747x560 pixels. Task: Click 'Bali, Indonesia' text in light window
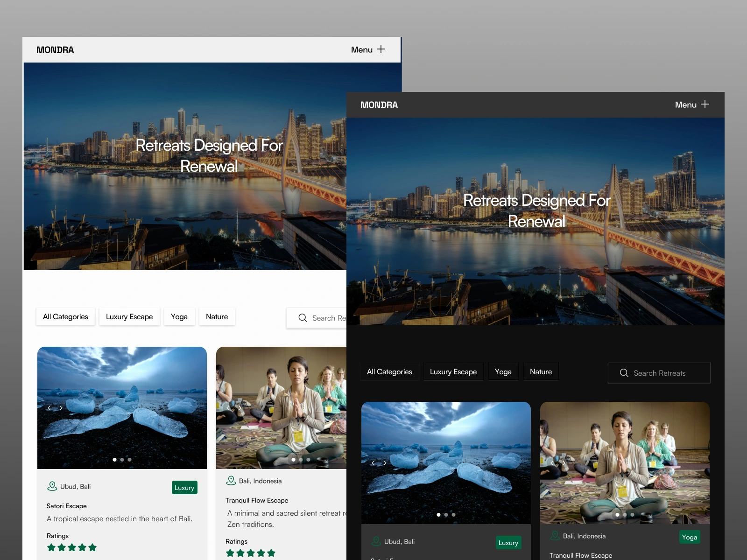260,481
